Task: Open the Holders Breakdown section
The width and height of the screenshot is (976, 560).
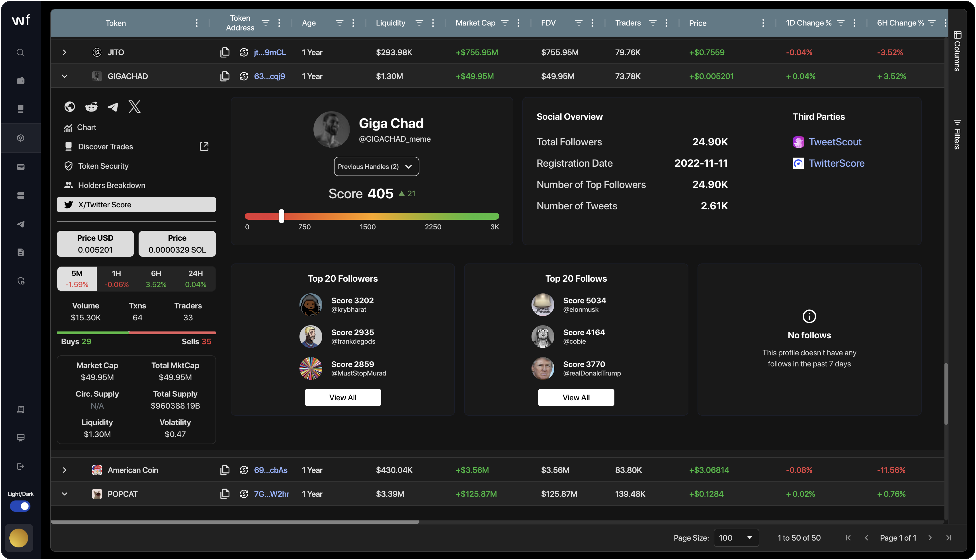Action: point(111,185)
